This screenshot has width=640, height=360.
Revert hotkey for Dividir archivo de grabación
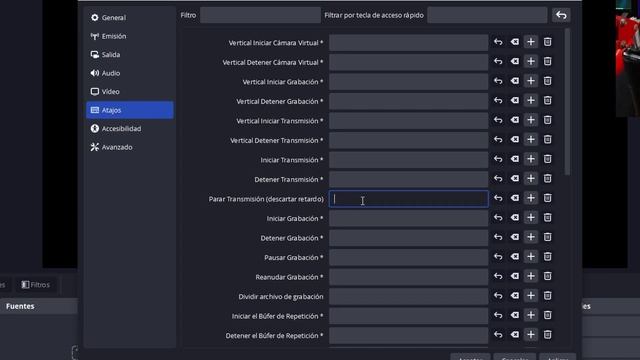[x=498, y=296]
